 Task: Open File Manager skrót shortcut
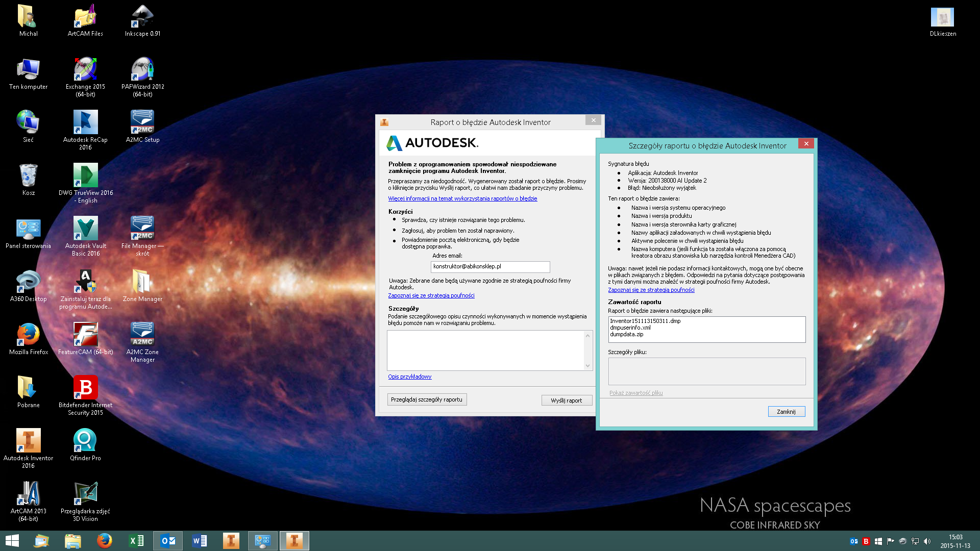[x=142, y=236]
